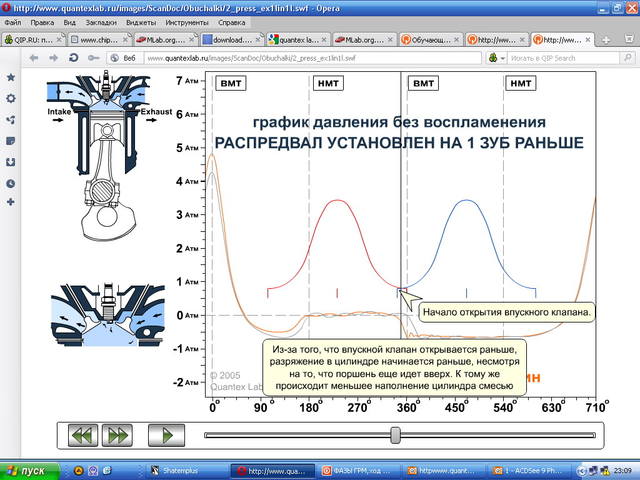The width and height of the screenshot is (640, 480).
Task: Open Opera Unite icon in sidebar
Action: point(11,120)
